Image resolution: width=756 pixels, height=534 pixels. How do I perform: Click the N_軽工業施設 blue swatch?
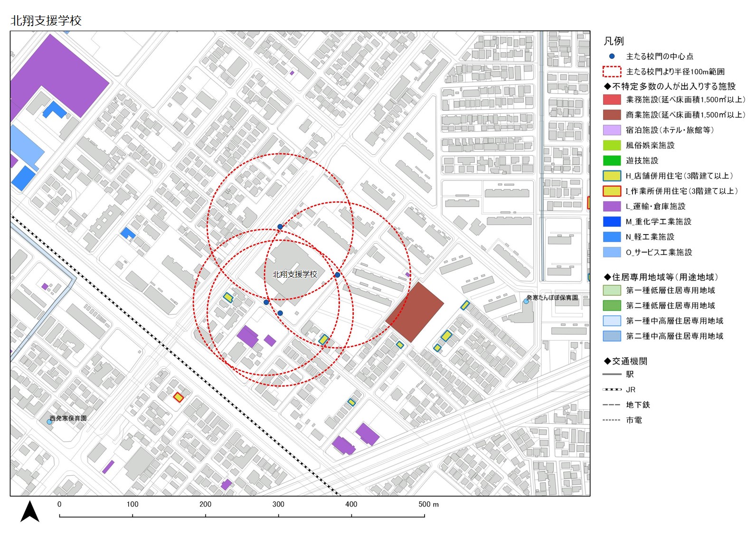tap(612, 237)
